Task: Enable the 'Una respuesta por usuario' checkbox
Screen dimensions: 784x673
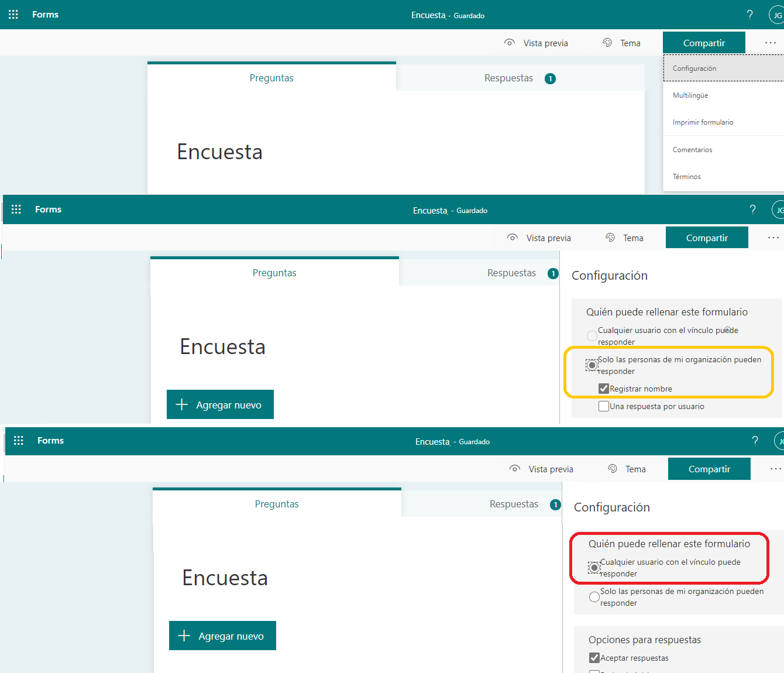Action: coord(604,406)
